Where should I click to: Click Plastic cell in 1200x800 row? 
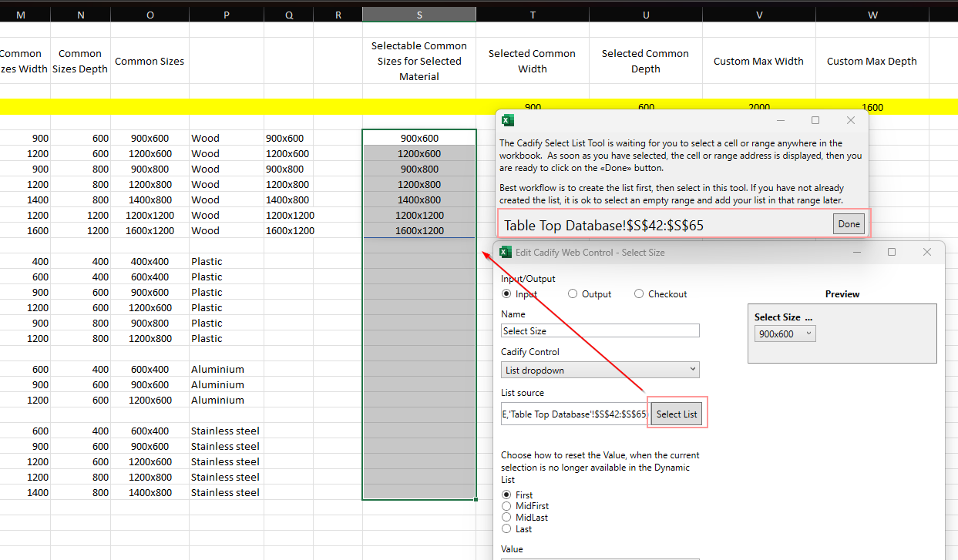tap(227, 338)
